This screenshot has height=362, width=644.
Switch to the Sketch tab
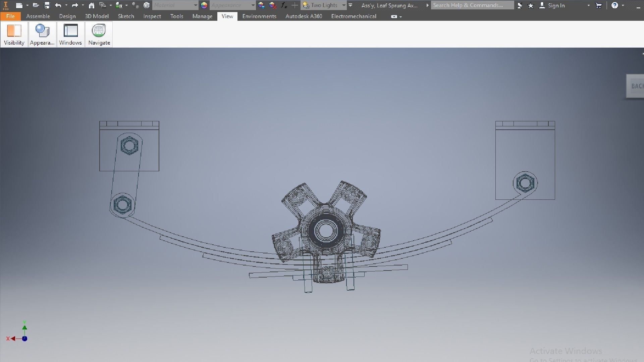point(126,16)
